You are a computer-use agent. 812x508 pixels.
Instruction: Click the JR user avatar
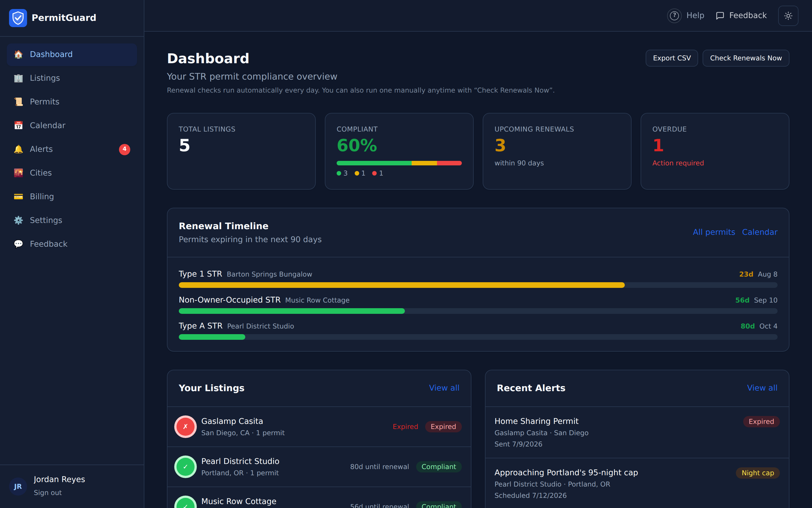coord(18,487)
